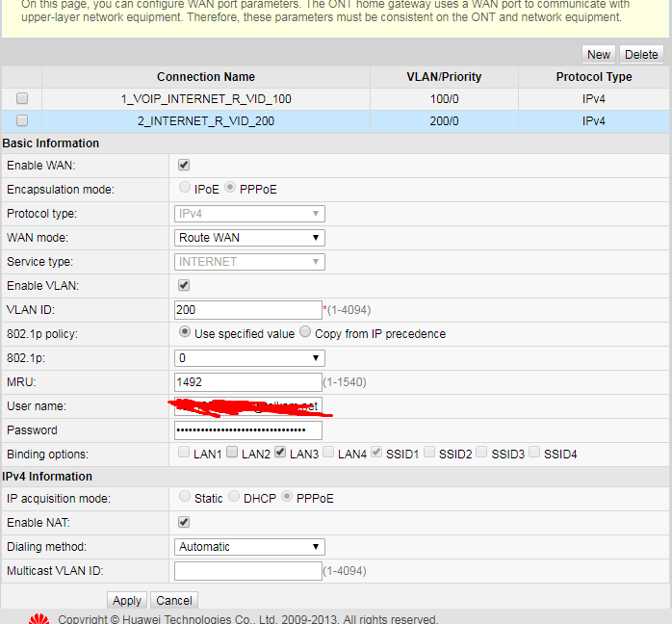
Task: Toggle the Enable VLAN checkbox
Action: (184, 285)
